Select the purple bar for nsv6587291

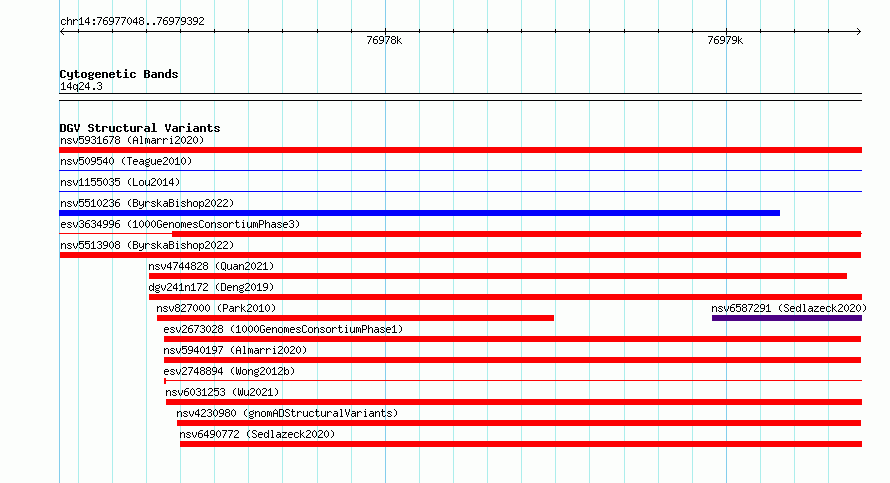(787, 318)
